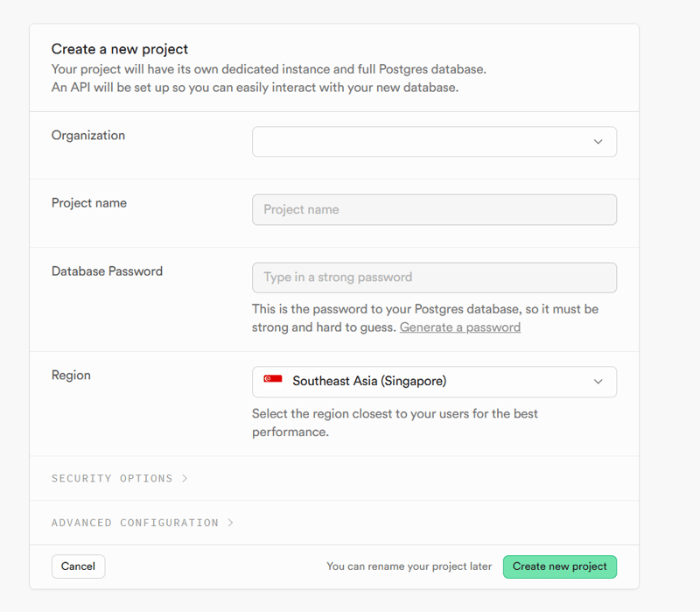Click the arrow icon beside Advanced Configuration
The width and height of the screenshot is (700, 612).
point(230,523)
